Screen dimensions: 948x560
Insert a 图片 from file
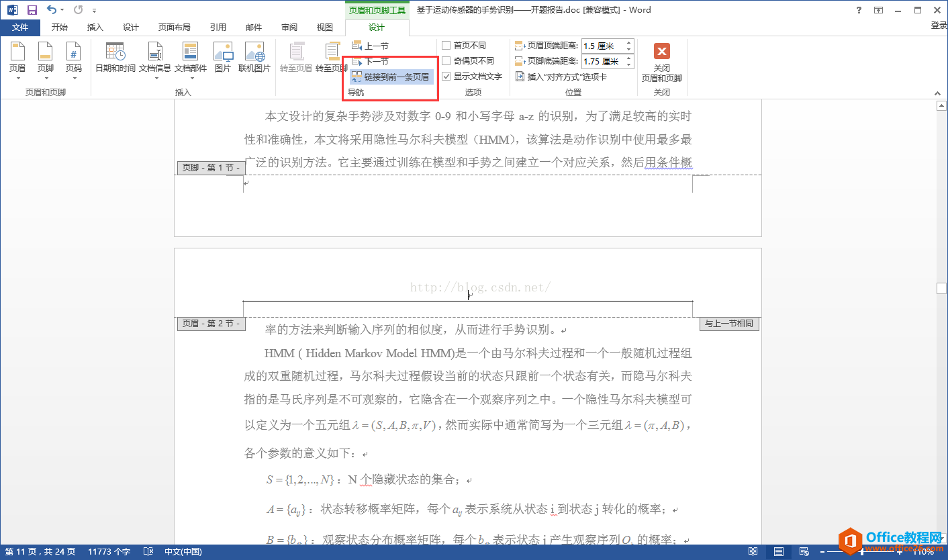click(223, 58)
